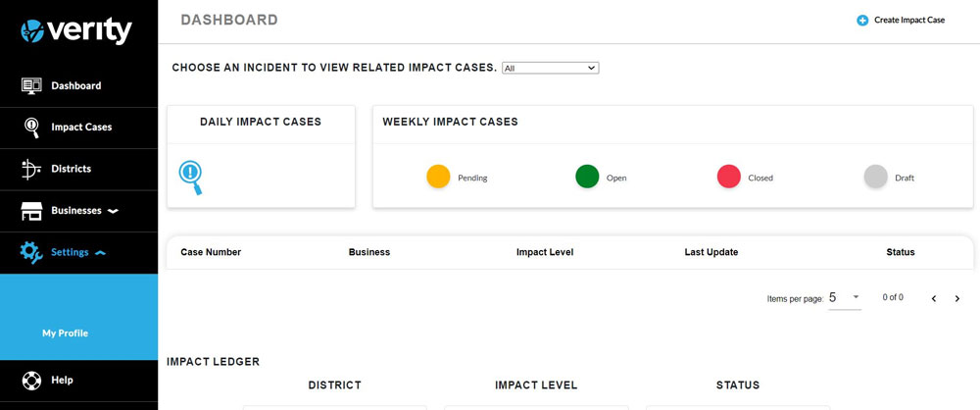980x410 pixels.
Task: Click the yellow Pending status circle
Action: (438, 178)
